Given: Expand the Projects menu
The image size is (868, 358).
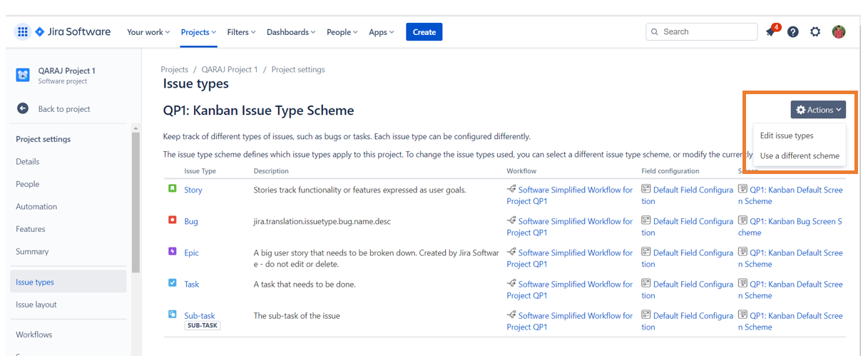Looking at the screenshot, I should tap(199, 32).
